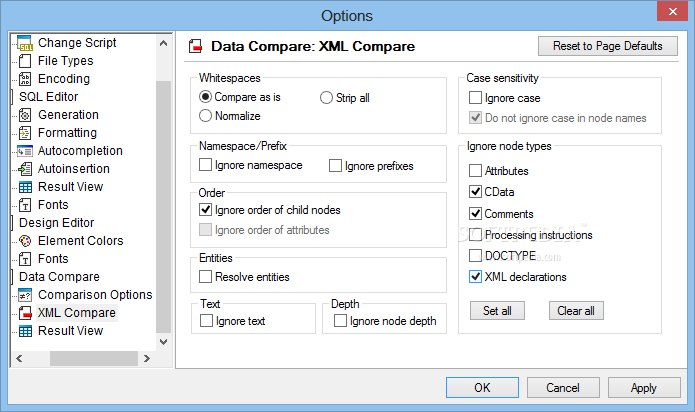Viewport: 695px width, 412px height.
Task: Click the Autocompletion icon
Action: pos(25,151)
